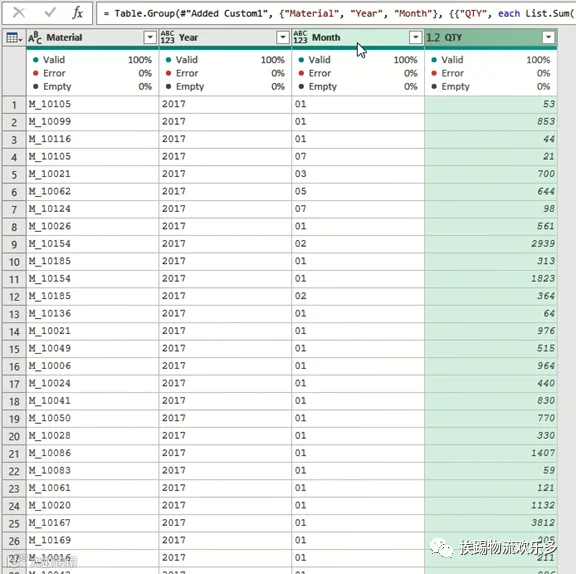Click the Valid 100% quality bar of Year
The image size is (576, 574).
pyautogui.click(x=225, y=60)
